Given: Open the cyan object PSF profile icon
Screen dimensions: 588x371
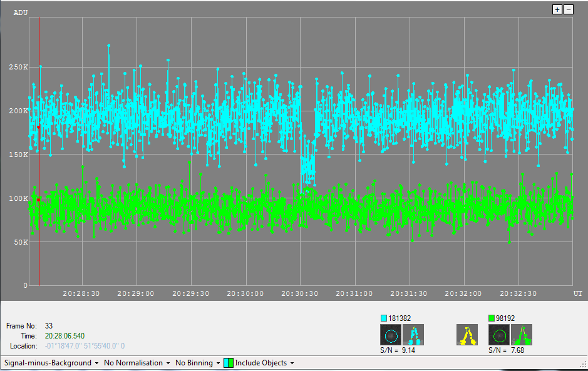Looking at the screenshot, I should pos(413,335).
